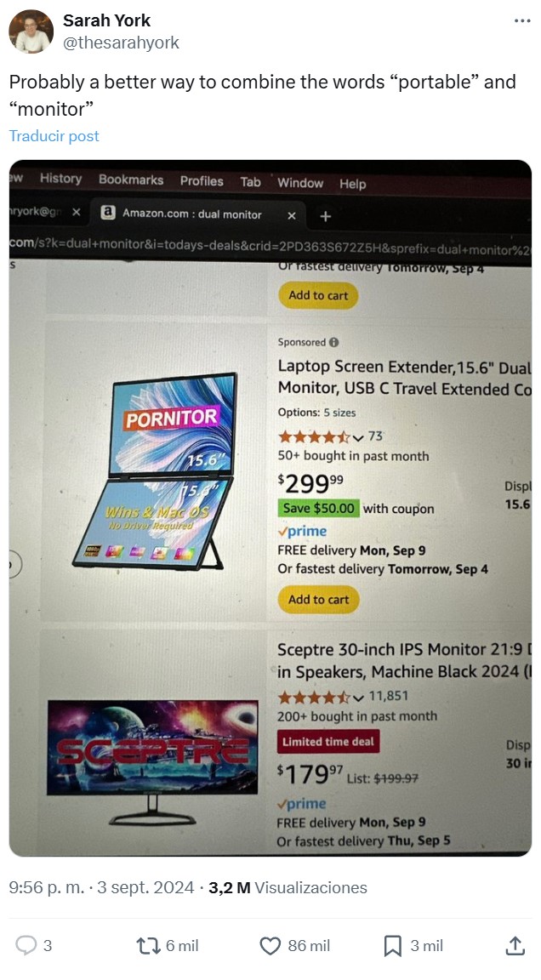Expand the 11,851 ratings for the Sceptre monitor
Viewport: 541px width, 980px height.
click(357, 697)
